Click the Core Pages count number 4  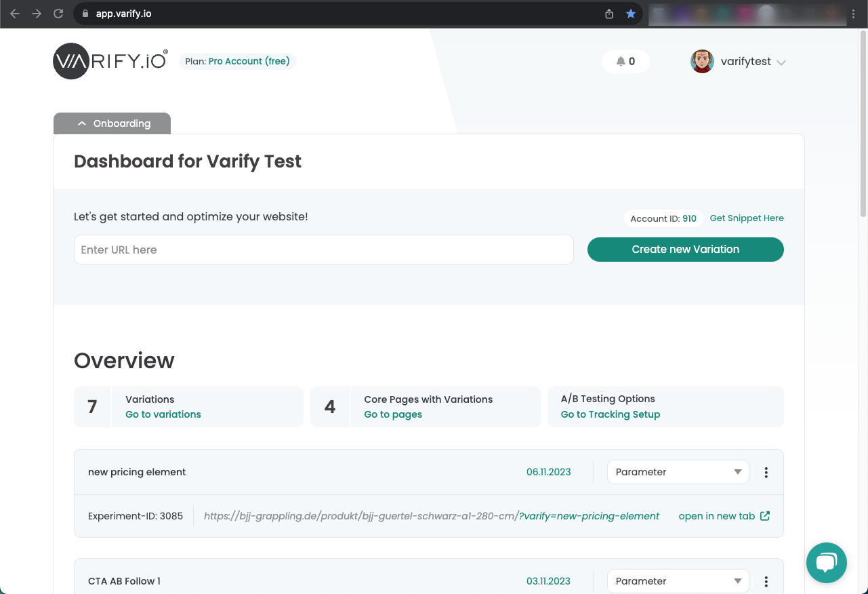[x=330, y=407]
